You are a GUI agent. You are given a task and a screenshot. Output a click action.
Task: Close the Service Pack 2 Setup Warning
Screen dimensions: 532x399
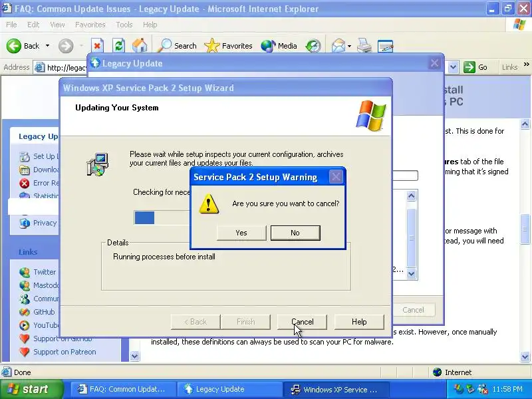[x=336, y=177]
